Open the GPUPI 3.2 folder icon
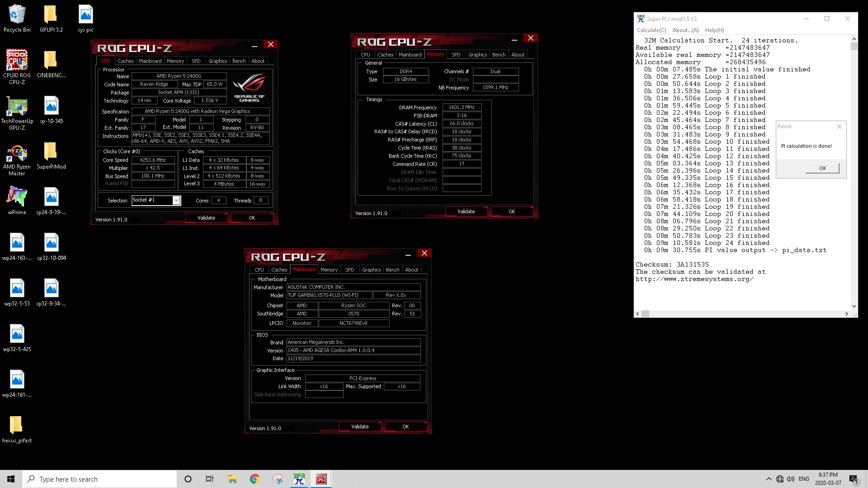 click(x=51, y=19)
